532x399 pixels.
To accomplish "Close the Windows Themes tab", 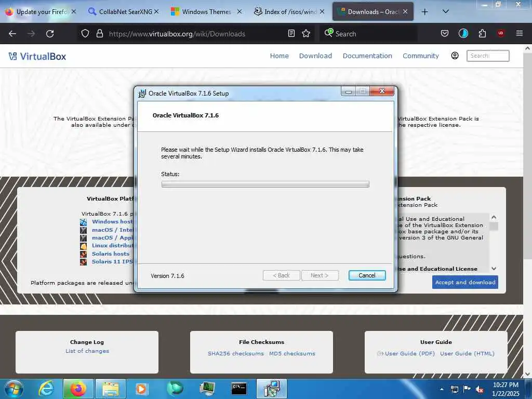I will point(240,11).
